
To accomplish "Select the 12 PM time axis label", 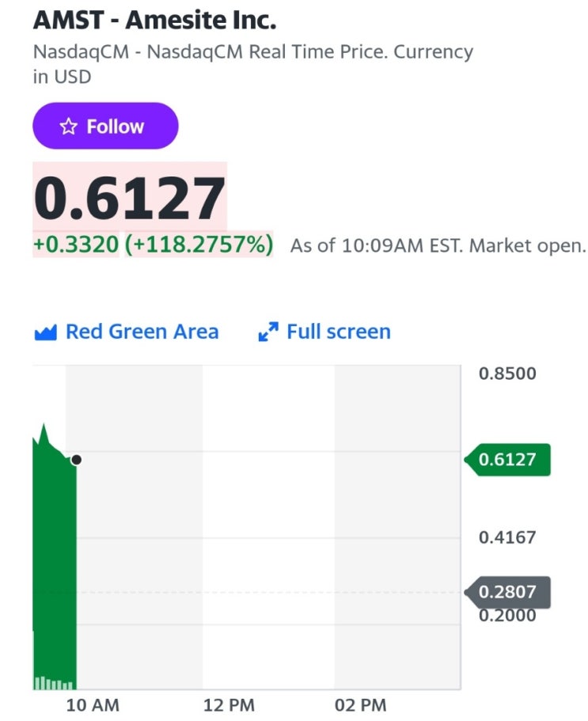I will coord(229,705).
